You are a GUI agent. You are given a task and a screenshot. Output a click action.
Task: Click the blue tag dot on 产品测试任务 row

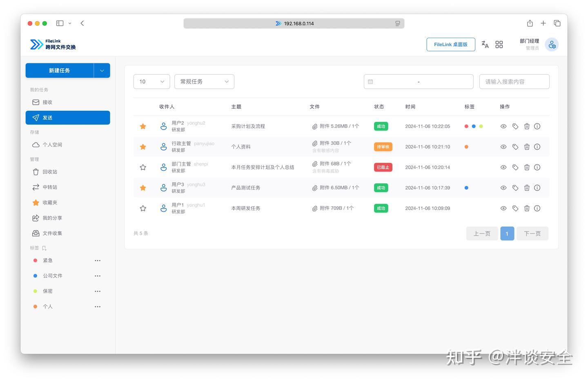point(466,188)
